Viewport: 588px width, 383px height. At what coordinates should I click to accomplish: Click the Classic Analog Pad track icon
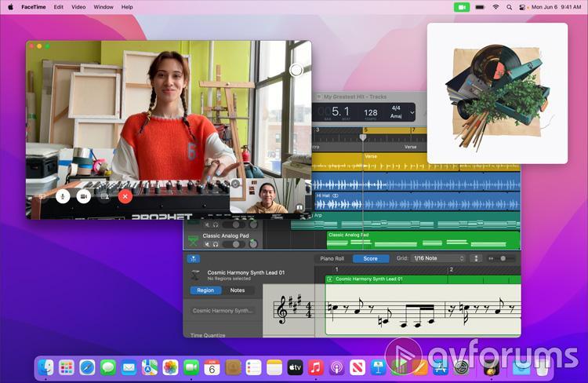193,240
